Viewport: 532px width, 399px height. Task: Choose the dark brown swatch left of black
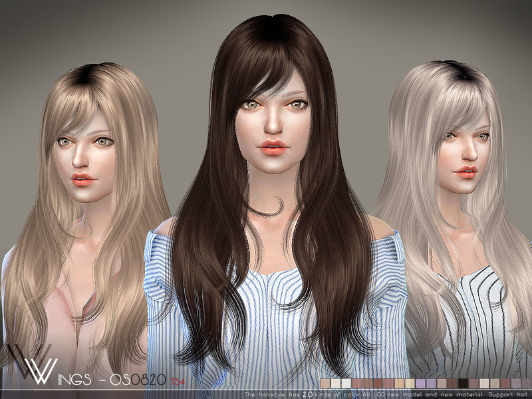(x=452, y=384)
